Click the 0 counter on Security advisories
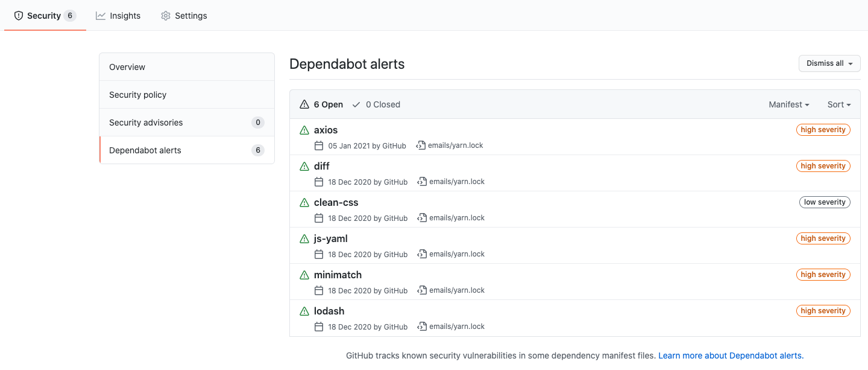This screenshot has height=370, width=868. [258, 123]
